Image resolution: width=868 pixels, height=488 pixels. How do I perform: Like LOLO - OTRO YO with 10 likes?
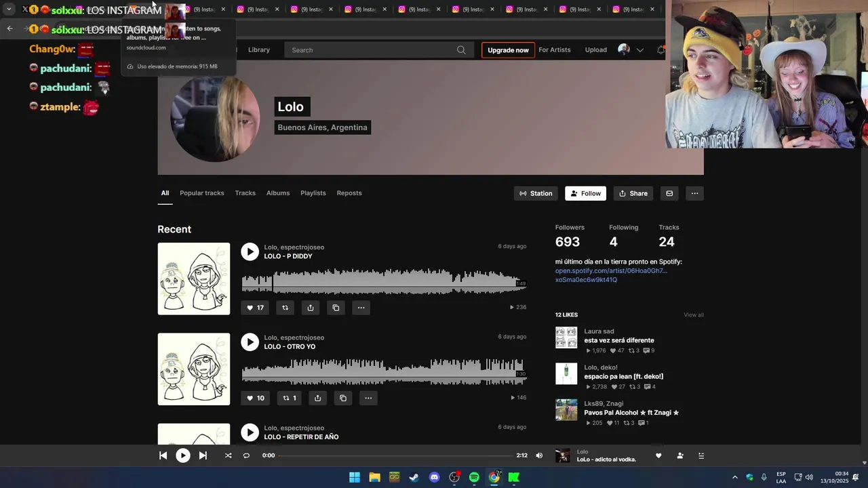pos(255,398)
